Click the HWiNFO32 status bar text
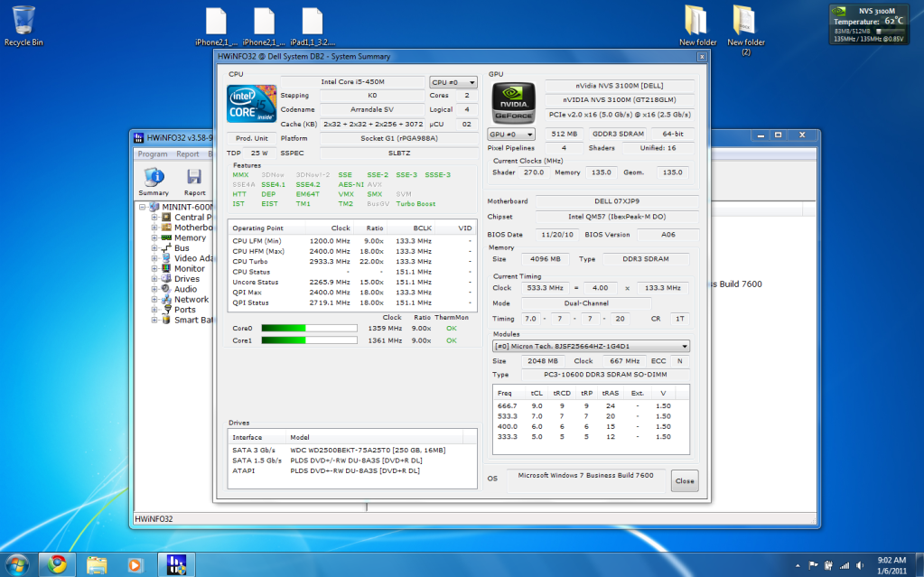This screenshot has height=577, width=924. (154, 519)
